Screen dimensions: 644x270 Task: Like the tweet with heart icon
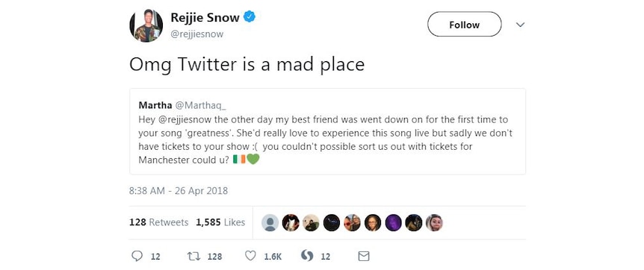coord(250,256)
